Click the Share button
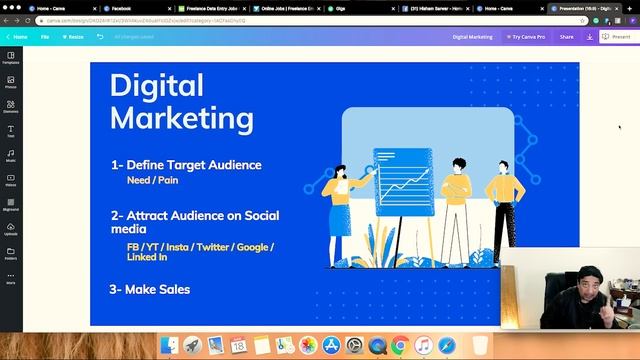Image resolution: width=640 pixels, height=360 pixels. coord(567,37)
